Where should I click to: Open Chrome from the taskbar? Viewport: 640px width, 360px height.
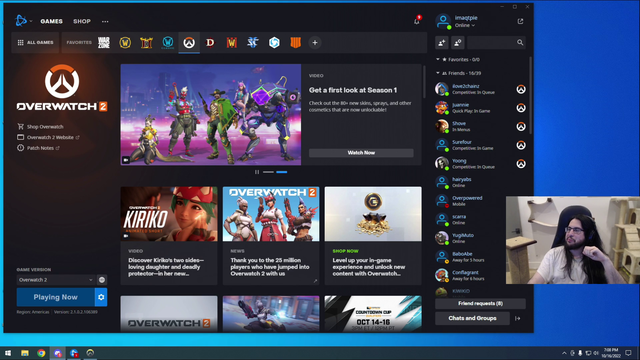[x=41, y=353]
